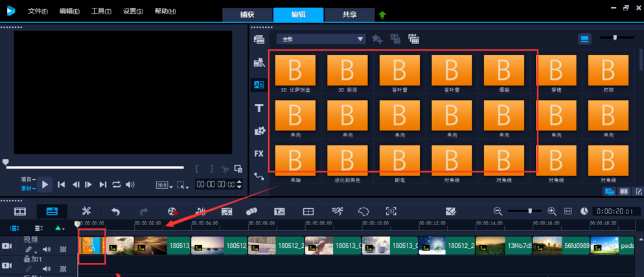Click the Undo arrow in timeline toolbar
This screenshot has width=644, height=277.
click(x=115, y=211)
